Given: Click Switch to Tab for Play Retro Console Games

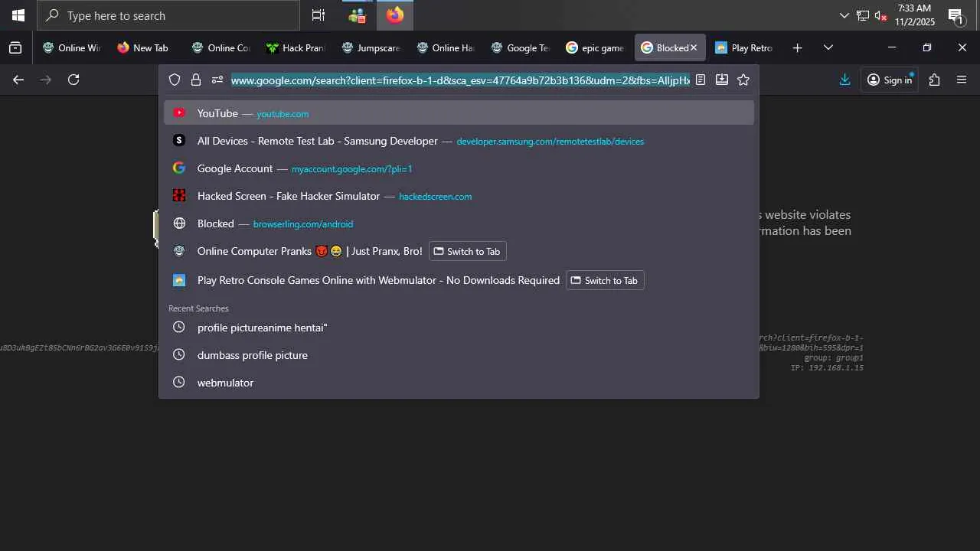Looking at the screenshot, I should coord(605,280).
